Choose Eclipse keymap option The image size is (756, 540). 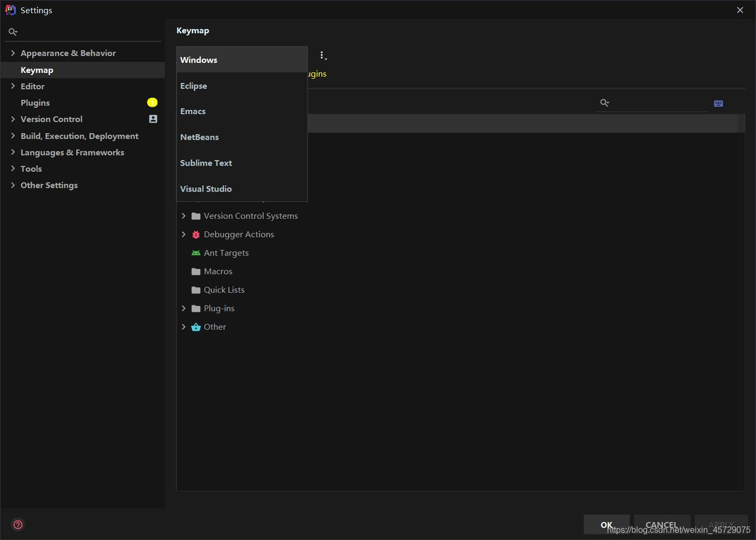click(x=242, y=86)
